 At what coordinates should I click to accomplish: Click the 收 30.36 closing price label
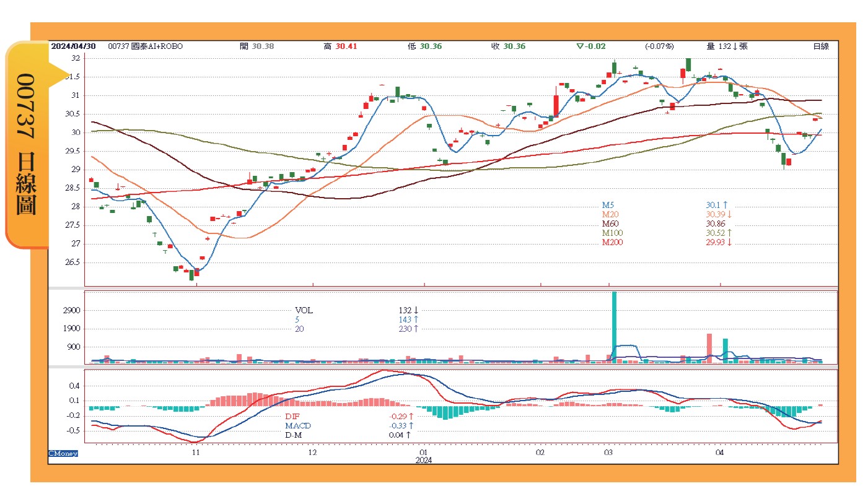pos(508,46)
